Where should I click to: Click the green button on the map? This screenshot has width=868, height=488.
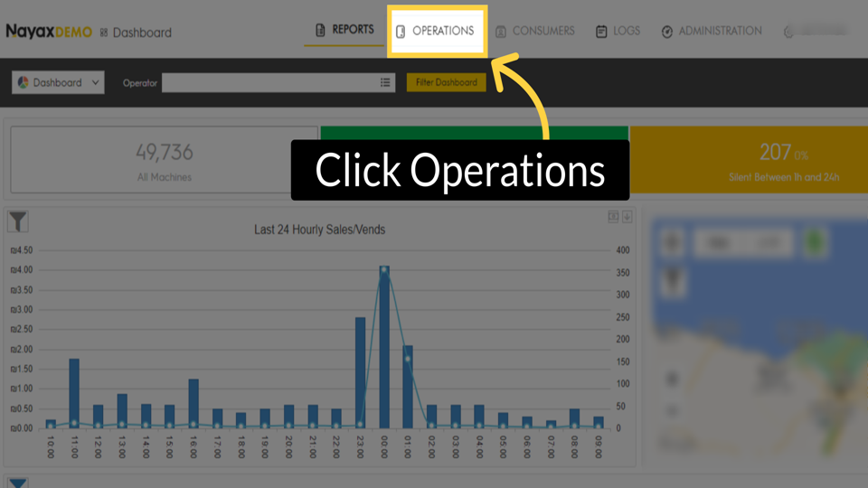coord(816,242)
